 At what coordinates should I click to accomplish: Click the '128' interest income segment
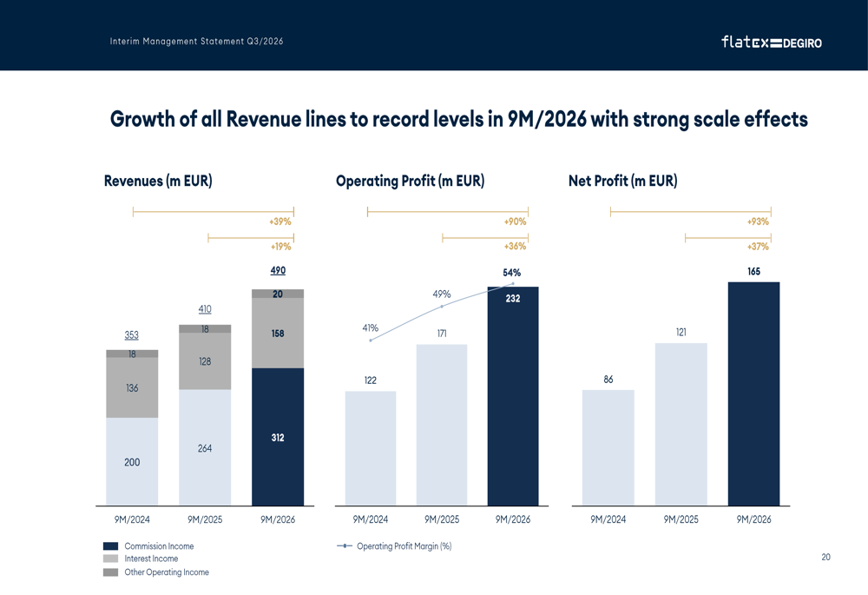[205, 361]
